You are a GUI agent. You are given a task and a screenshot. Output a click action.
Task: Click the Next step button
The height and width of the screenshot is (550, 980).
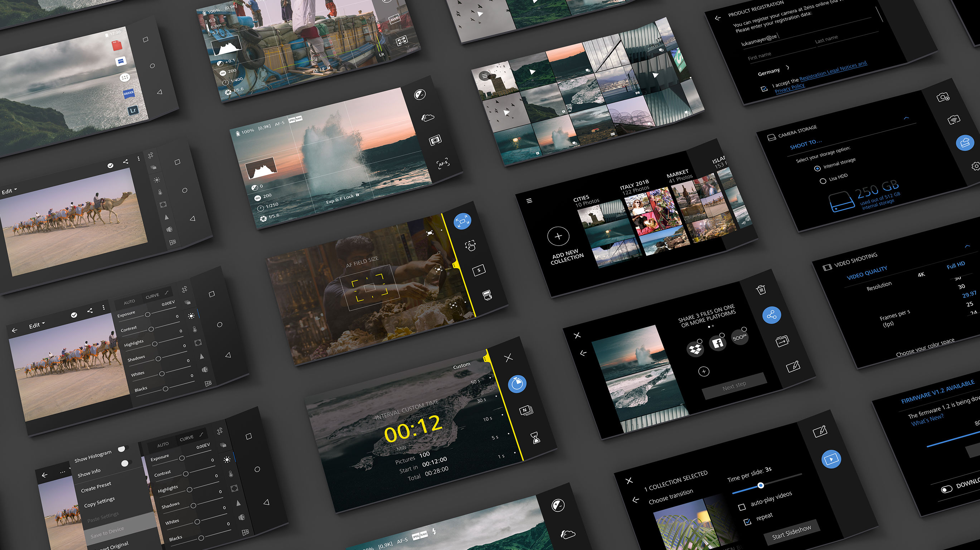[734, 386]
